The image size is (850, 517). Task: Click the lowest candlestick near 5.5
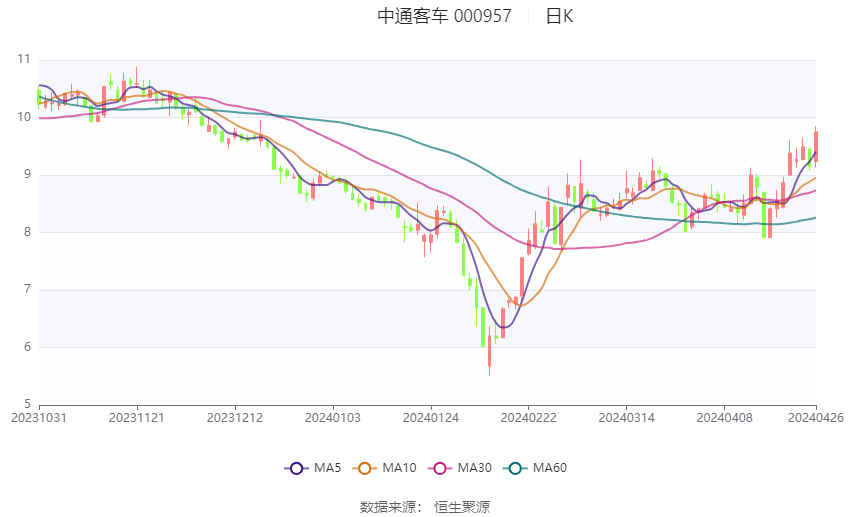coord(490,351)
